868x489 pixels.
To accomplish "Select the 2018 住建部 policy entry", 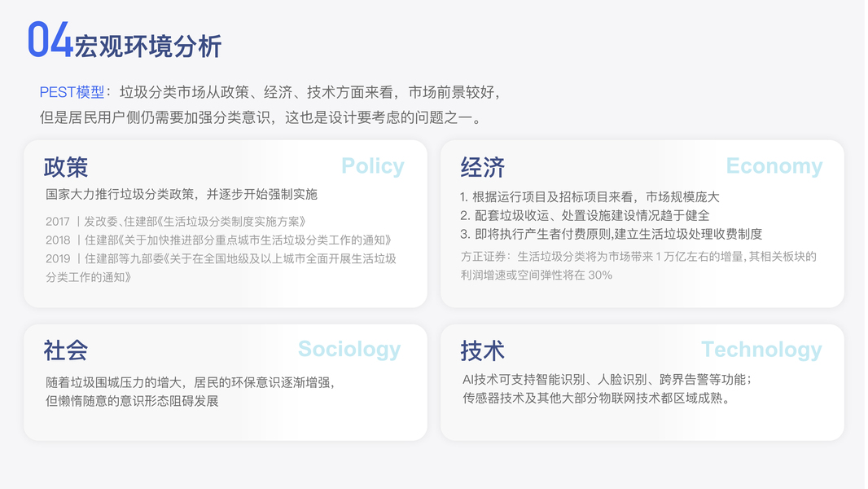I will pos(218,240).
